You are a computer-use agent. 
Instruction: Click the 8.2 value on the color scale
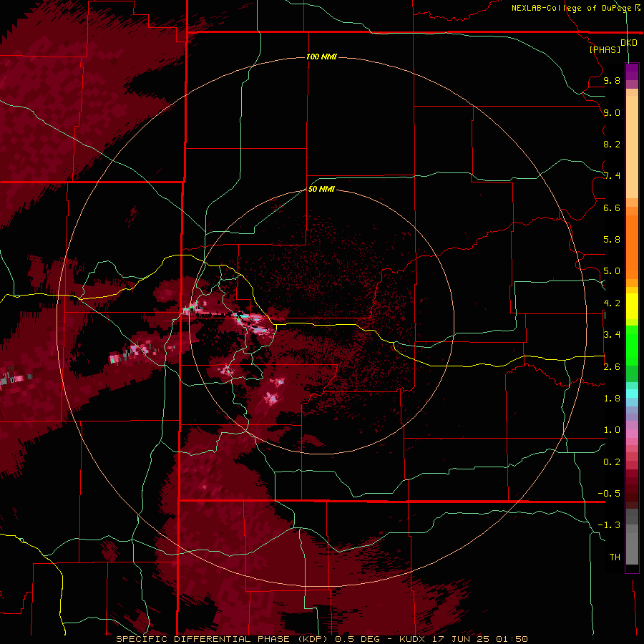(612, 144)
